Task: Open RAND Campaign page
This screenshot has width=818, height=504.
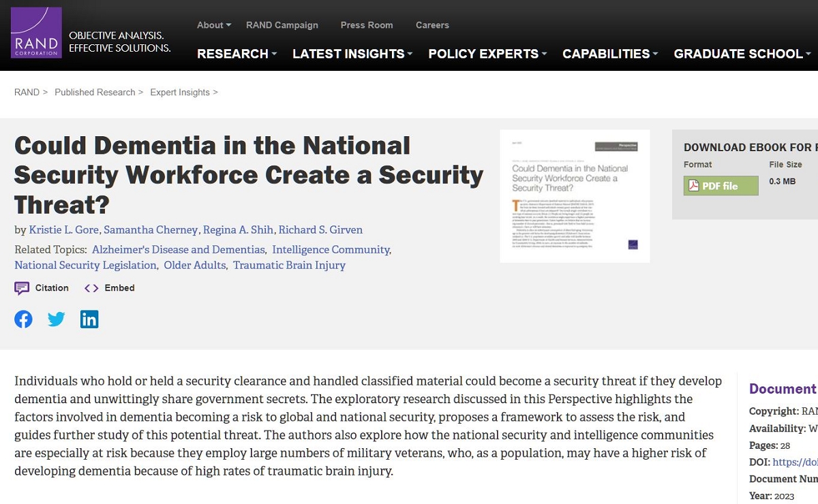Action: pyautogui.click(x=282, y=25)
